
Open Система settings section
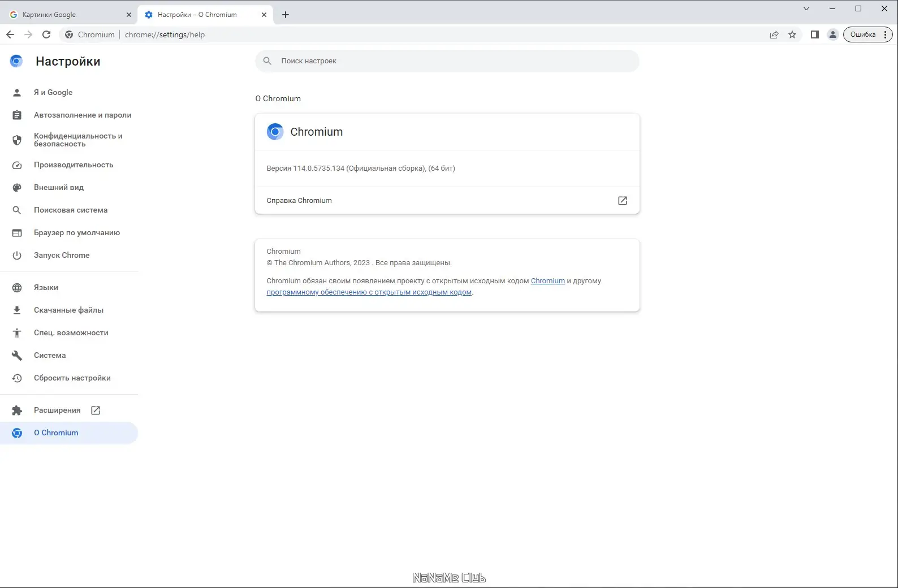[x=69, y=356]
